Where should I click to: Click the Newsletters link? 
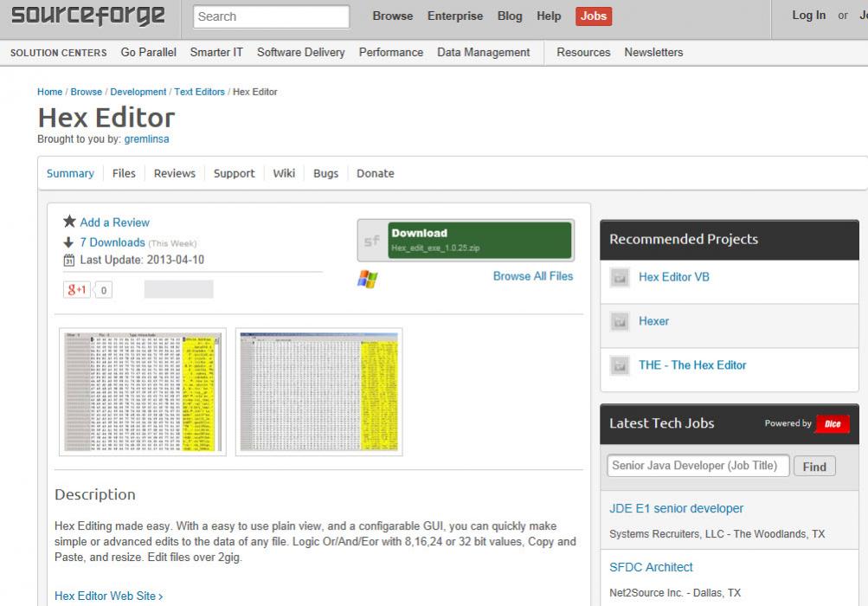pos(653,52)
